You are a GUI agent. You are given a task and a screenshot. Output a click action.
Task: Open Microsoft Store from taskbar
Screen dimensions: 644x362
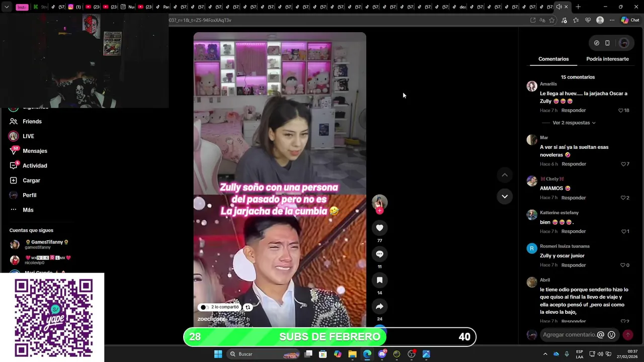coord(323,354)
